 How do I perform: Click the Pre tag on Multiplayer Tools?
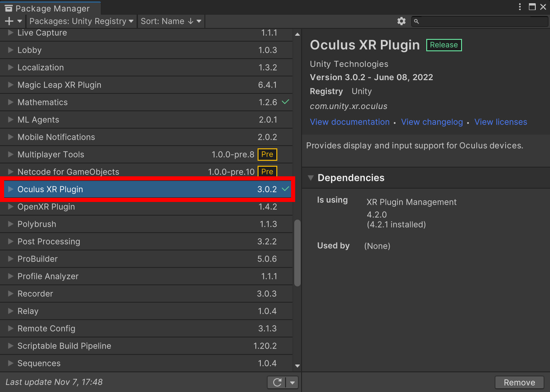coord(268,154)
